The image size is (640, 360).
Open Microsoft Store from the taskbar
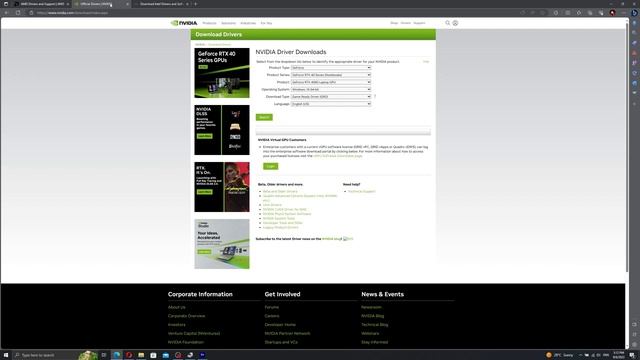(x=153, y=355)
